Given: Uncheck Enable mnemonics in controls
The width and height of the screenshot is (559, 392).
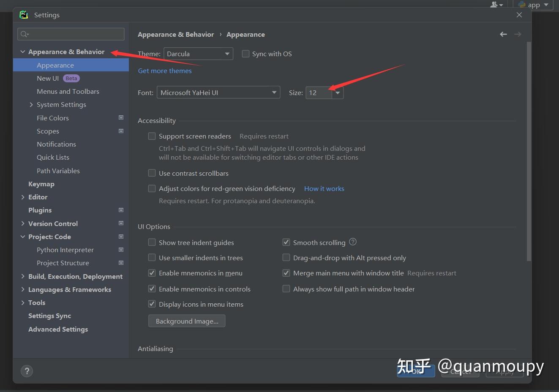Looking at the screenshot, I should click(x=152, y=289).
